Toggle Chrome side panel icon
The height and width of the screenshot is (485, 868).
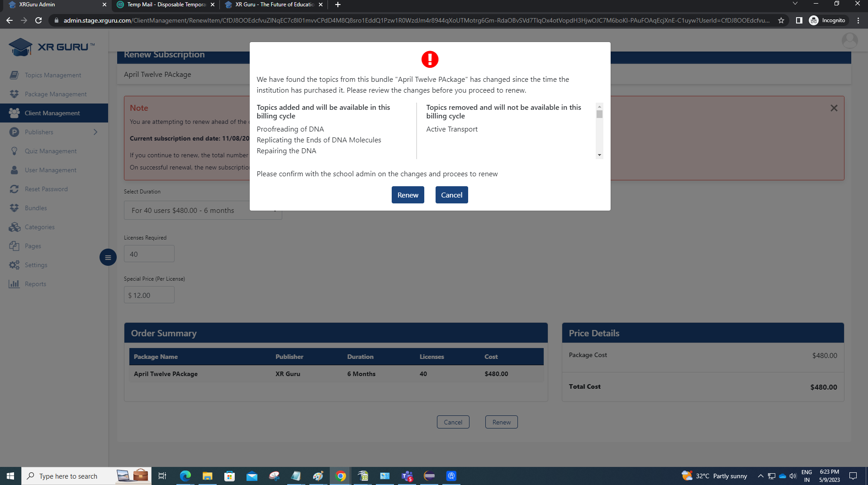tap(799, 20)
